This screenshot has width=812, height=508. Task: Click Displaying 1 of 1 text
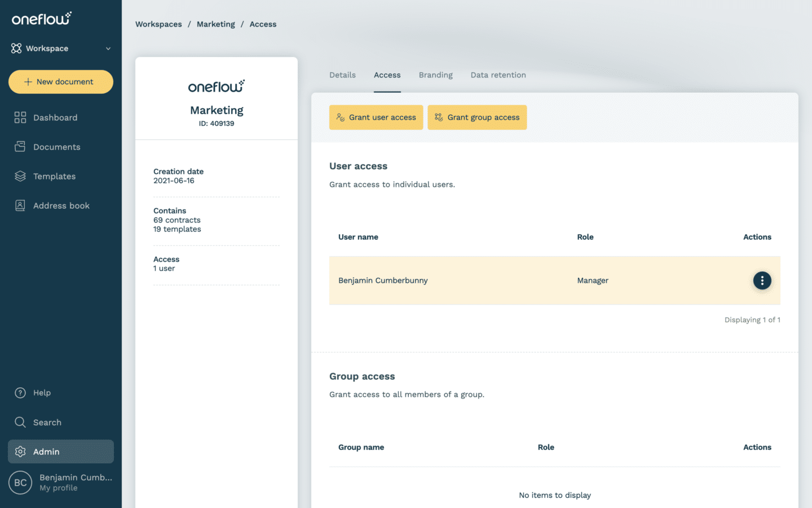[752, 320]
